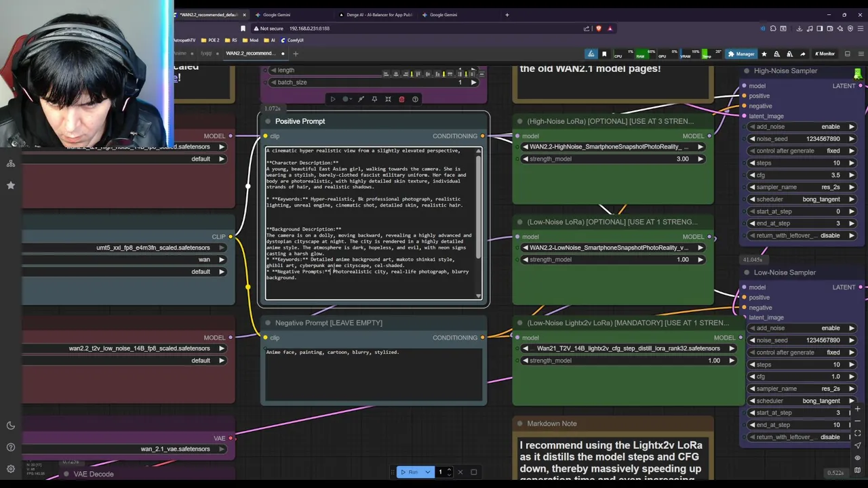Click the star icon in left sidebar

click(x=11, y=185)
